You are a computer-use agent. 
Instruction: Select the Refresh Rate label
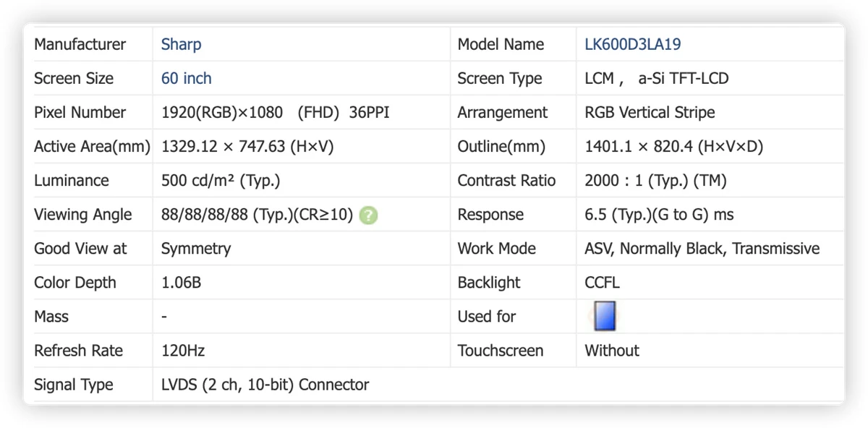(79, 351)
